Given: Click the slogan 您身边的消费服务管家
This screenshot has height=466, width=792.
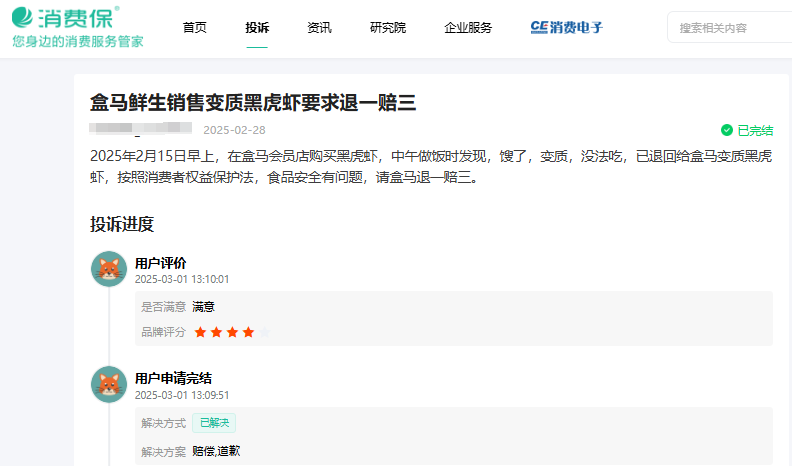Looking at the screenshot, I should click(x=78, y=41).
